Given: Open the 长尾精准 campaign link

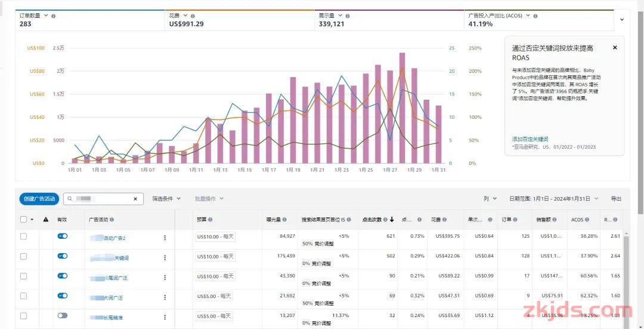Looking at the screenshot, I should (107, 318).
